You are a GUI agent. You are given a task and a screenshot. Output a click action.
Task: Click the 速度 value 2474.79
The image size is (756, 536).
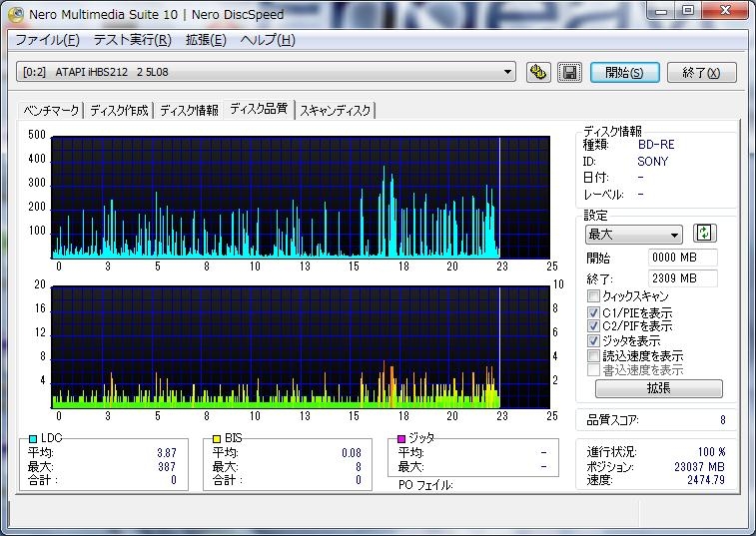click(706, 480)
